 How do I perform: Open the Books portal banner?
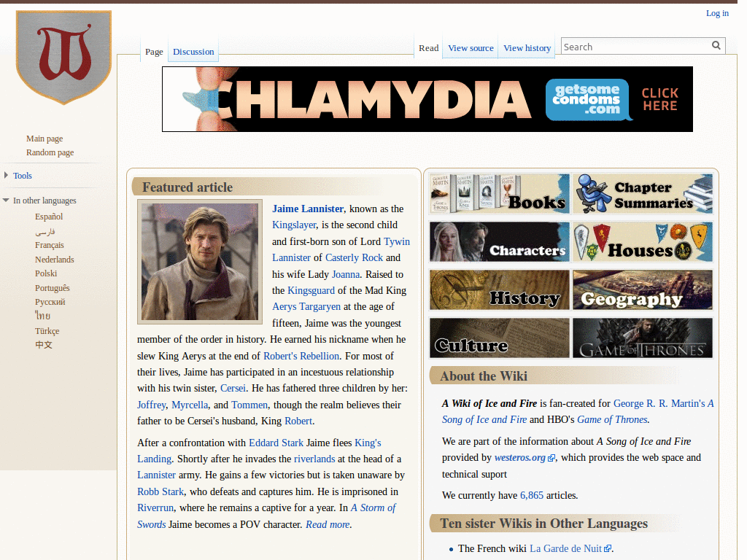pyautogui.click(x=499, y=193)
